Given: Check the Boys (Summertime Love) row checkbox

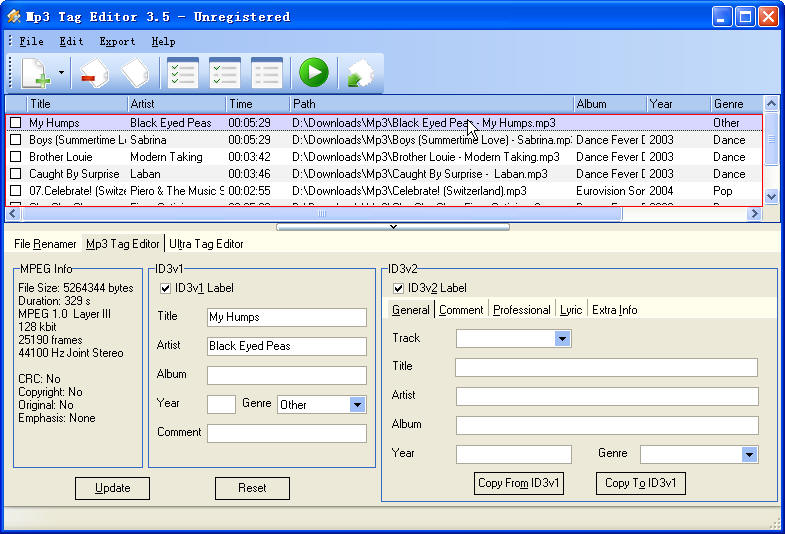Looking at the screenshot, I should click(x=16, y=140).
